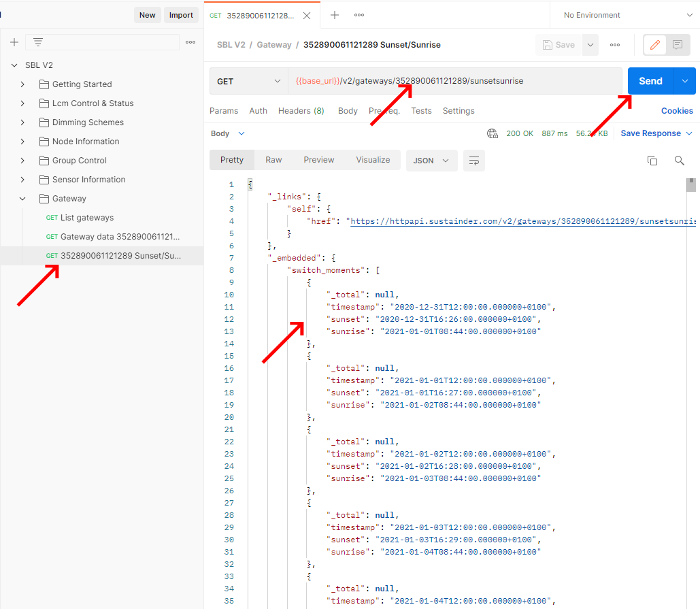The image size is (700, 609).
Task: Click the request URL input field
Action: (454, 81)
